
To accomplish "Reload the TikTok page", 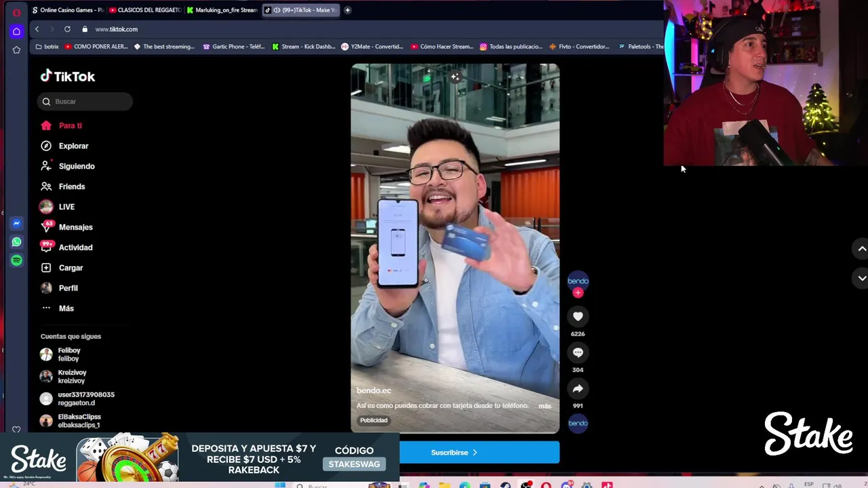I will click(x=67, y=29).
